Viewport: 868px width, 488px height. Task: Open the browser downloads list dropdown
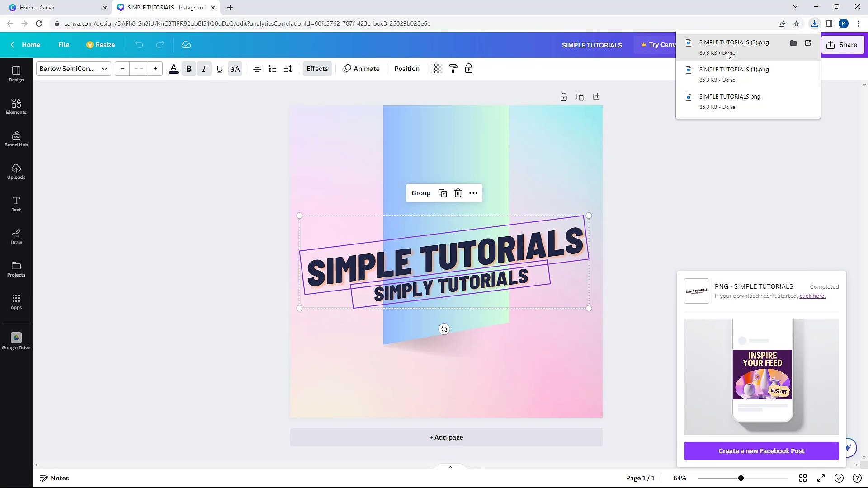point(814,23)
